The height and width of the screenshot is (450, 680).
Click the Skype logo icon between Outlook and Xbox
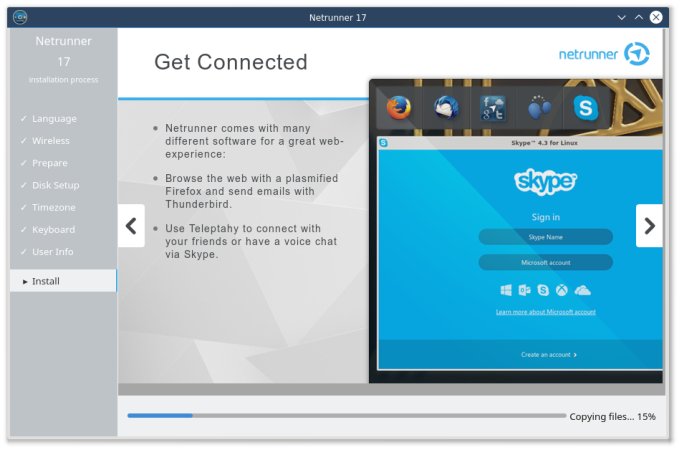[x=543, y=290]
